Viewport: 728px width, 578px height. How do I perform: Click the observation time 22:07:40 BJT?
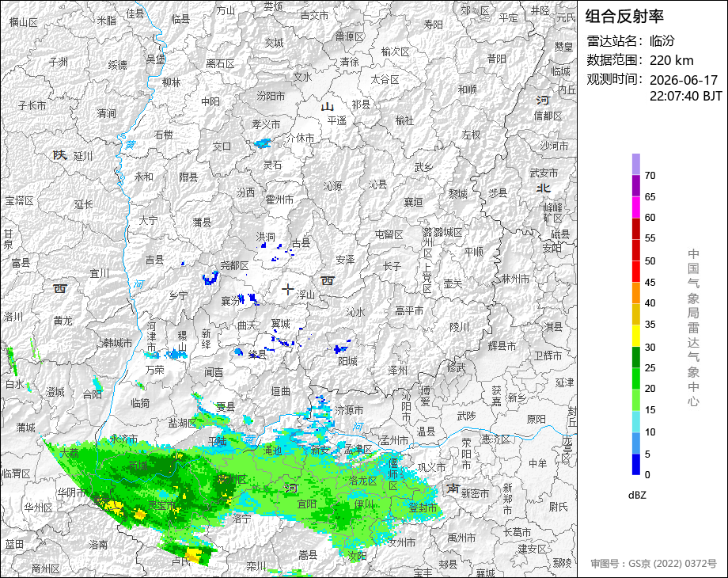click(686, 96)
